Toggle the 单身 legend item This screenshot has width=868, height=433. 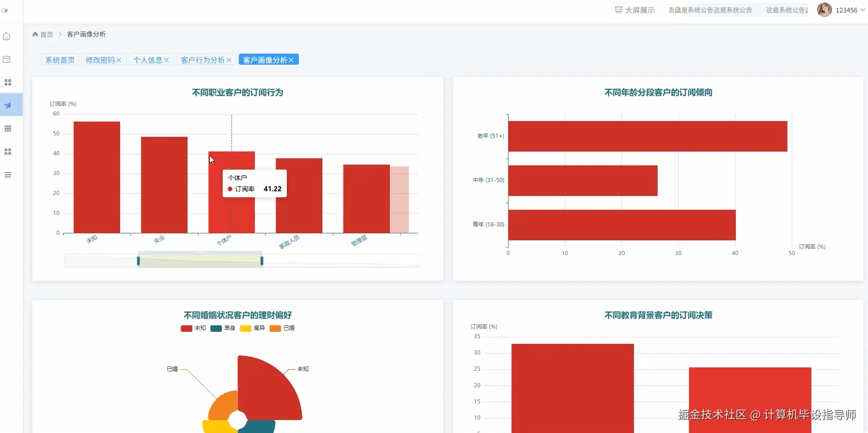click(223, 328)
